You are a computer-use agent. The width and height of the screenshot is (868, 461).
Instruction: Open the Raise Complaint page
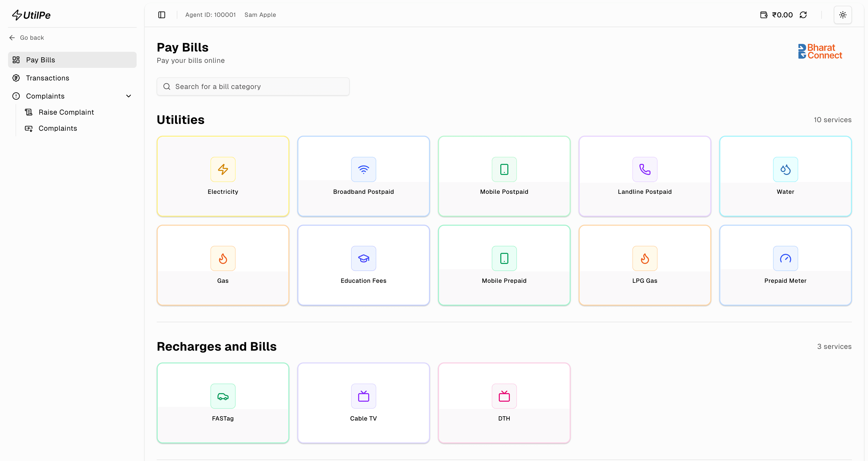[x=66, y=112]
